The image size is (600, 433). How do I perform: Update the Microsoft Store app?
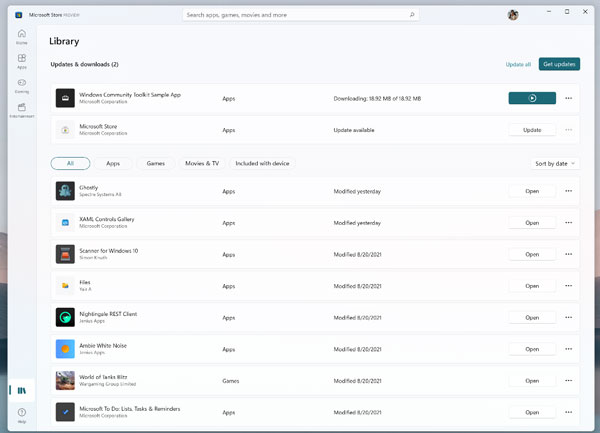pos(532,130)
